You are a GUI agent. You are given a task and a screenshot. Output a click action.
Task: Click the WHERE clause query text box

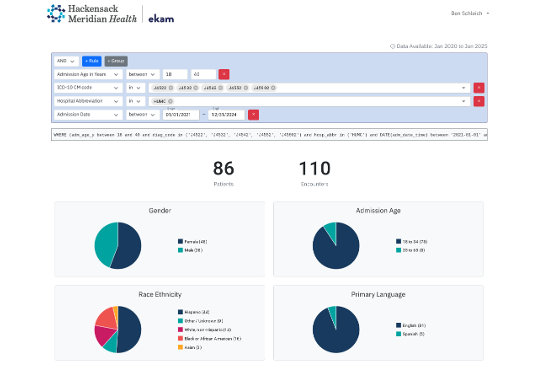[x=269, y=135]
